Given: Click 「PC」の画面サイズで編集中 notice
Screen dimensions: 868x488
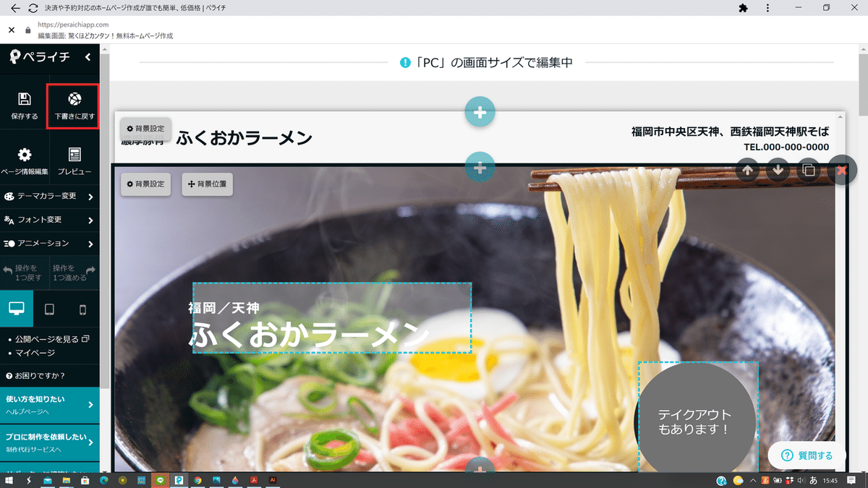Looking at the screenshot, I should [x=486, y=63].
